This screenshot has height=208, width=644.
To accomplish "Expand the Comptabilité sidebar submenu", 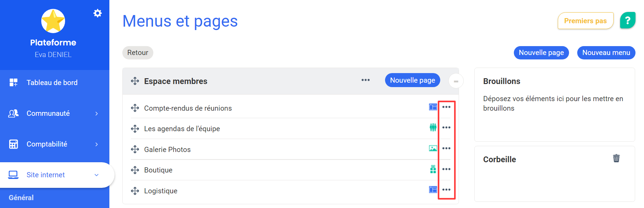I will (x=96, y=144).
